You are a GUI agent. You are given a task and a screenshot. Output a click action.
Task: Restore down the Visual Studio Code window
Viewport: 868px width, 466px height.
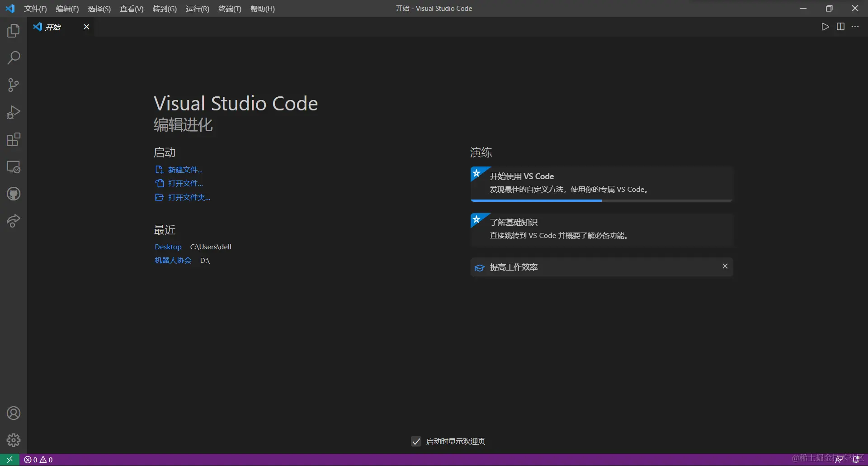click(829, 9)
